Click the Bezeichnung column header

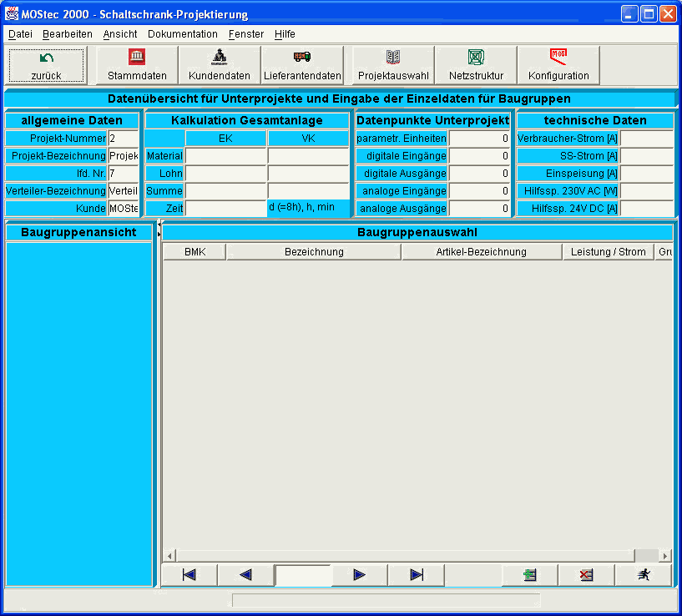click(314, 252)
